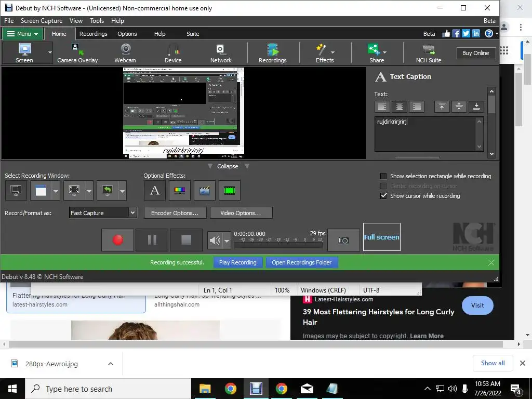Viewport: 532px width, 399px height.
Task: Toggle the speaker audio button
Action: (215, 240)
